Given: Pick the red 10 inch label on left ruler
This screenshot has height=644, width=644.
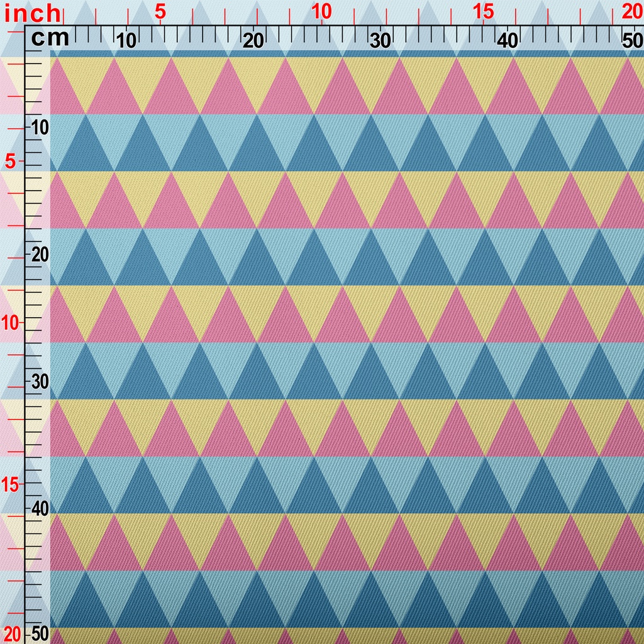Looking at the screenshot, I should click(12, 323).
